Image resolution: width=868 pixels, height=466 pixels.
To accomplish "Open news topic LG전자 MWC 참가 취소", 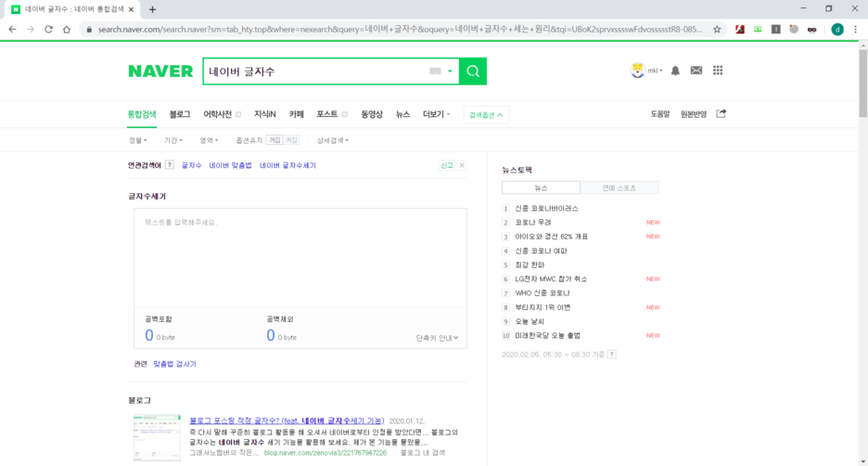I will pyautogui.click(x=551, y=278).
